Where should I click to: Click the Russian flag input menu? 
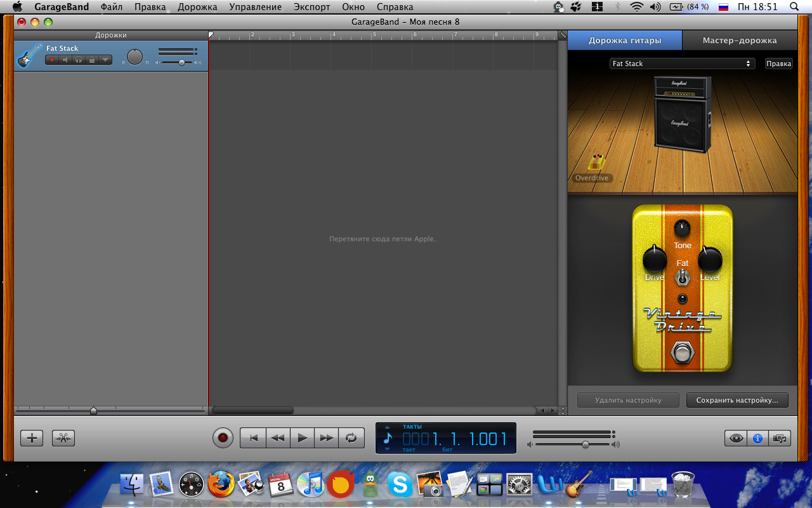click(x=723, y=7)
